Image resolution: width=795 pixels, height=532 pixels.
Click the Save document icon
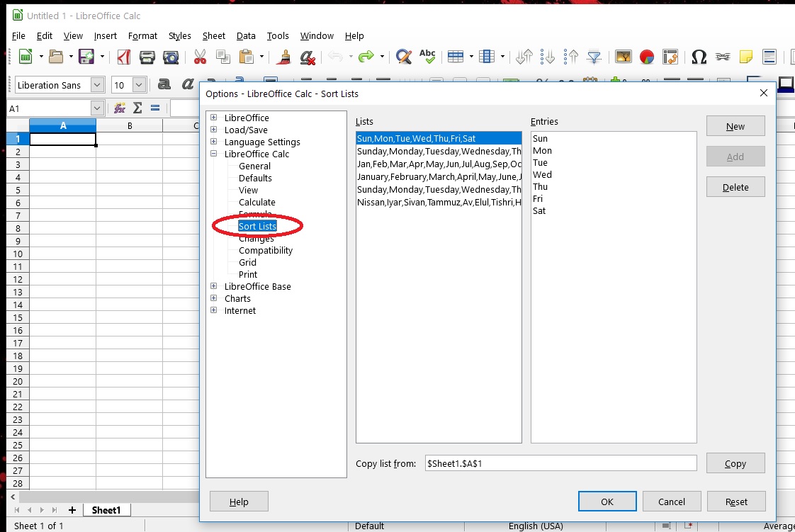[x=86, y=57]
